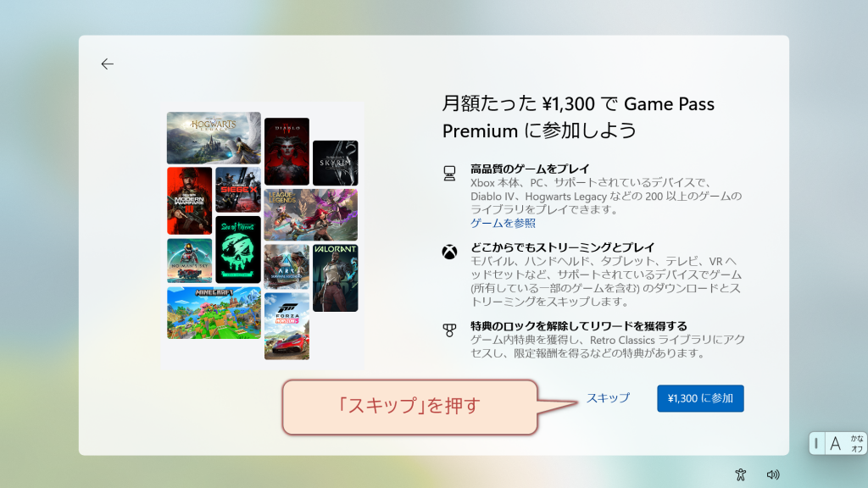
Task: Select the Hogwarts Legacy cover
Action: [x=214, y=138]
